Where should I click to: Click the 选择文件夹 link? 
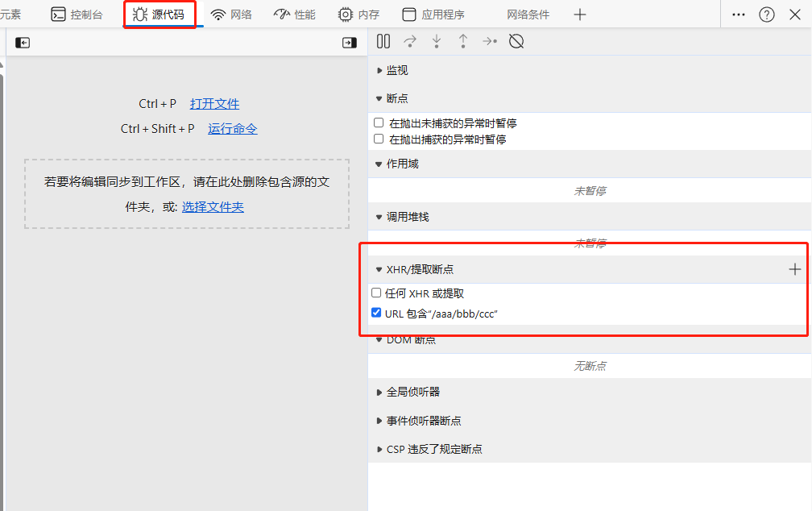(213, 207)
